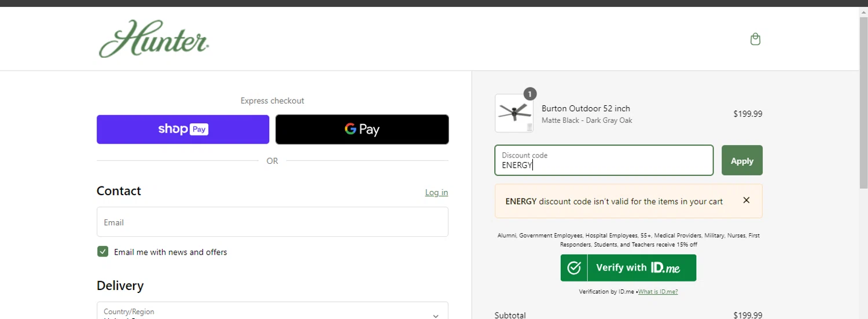The width and height of the screenshot is (868, 319).
Task: Select the Matte Black - Dark Gray Oak text
Action: 587,120
